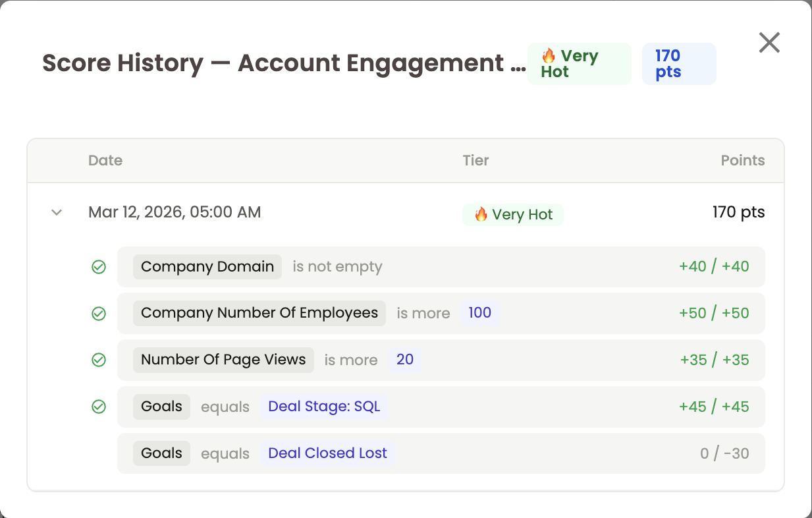Click the fire icon in row tier tag
The image size is (812, 518).
coord(481,214)
